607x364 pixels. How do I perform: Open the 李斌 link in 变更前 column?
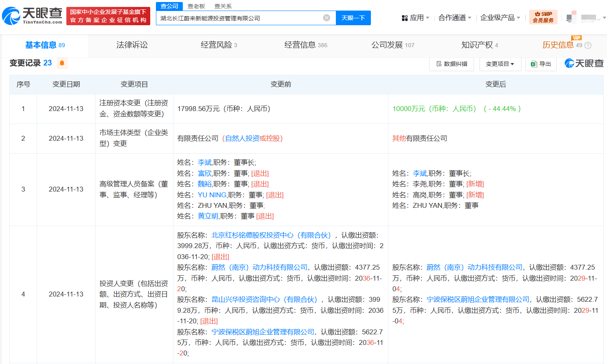coord(204,162)
